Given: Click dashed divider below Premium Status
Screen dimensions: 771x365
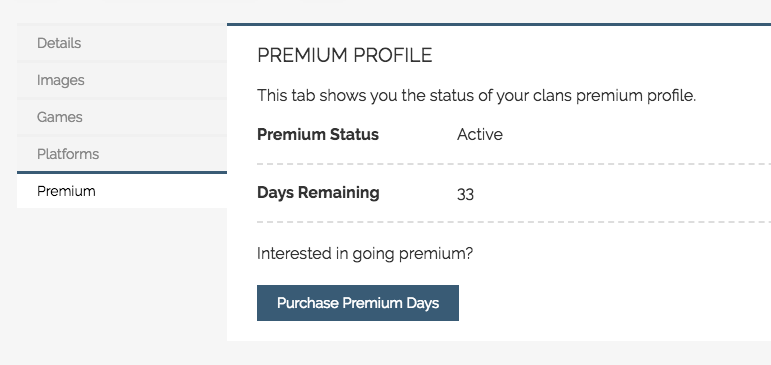Looking at the screenshot, I should [514, 164].
